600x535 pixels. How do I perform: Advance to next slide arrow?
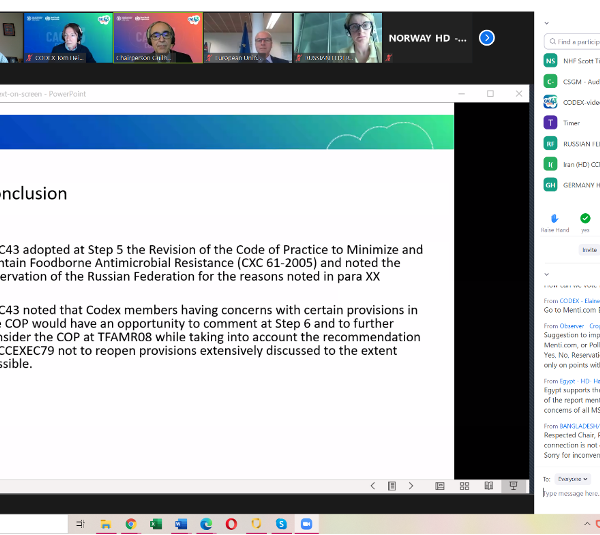point(410,486)
